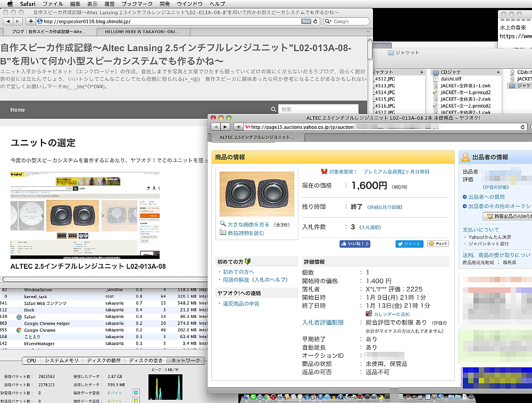The image size is (532, 403).
Task: Click the Google search field in Safari
Action: point(346,21)
